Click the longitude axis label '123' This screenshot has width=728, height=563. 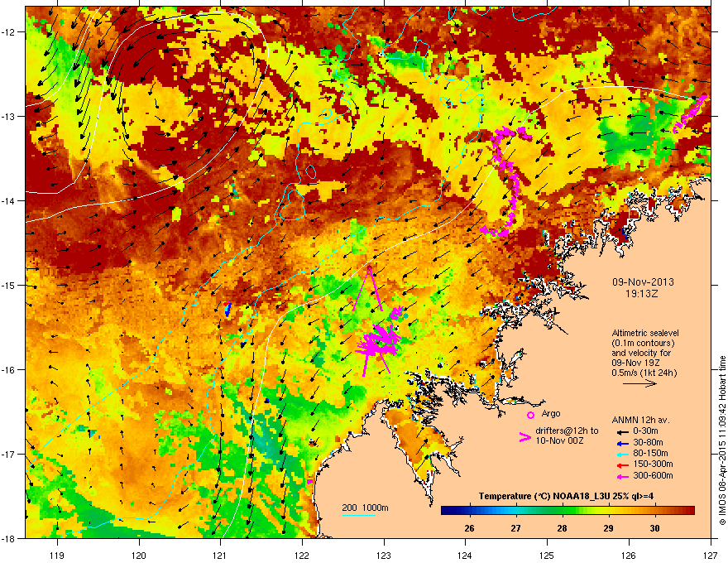[384, 556]
